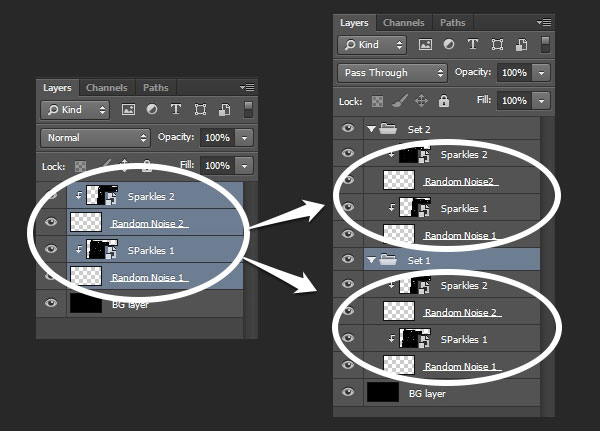This screenshot has height=431, width=600.
Task: Click Opacity 100% field in right panel
Action: pos(515,73)
